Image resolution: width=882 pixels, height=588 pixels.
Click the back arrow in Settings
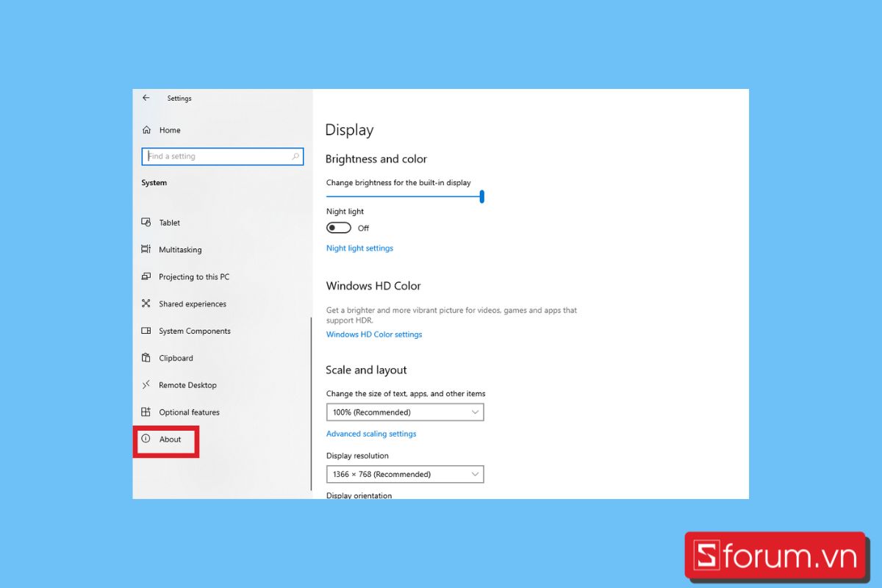146,98
